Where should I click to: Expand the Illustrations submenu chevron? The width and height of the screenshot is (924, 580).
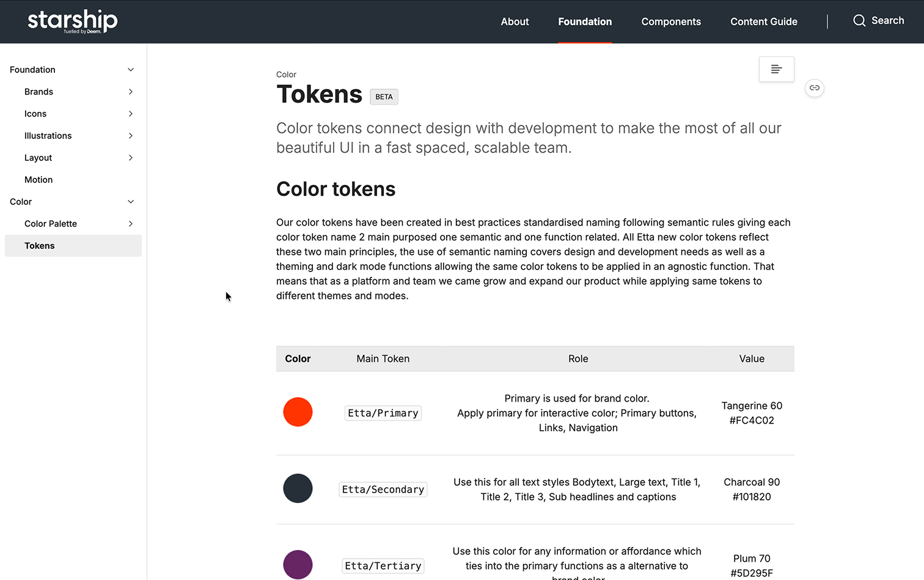[x=131, y=136]
